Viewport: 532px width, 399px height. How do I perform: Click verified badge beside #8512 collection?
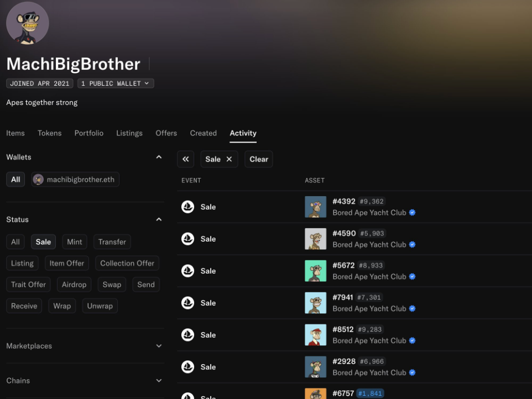point(412,340)
